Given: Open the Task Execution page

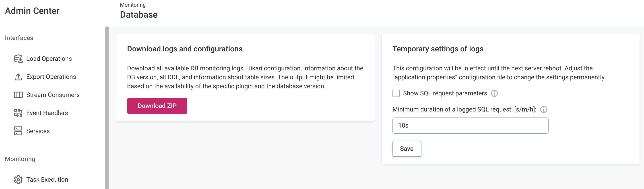Looking at the screenshot, I should point(47,179).
